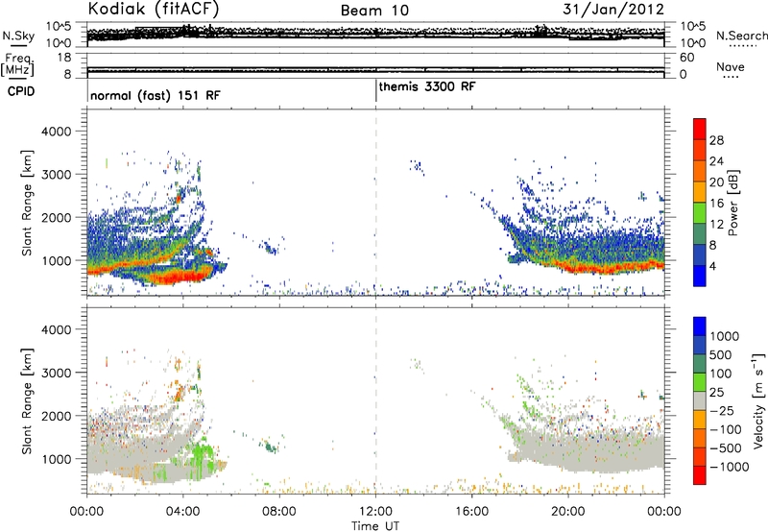Click the red bottom segment of the Velocity color bar
Image resolution: width=768 pixels, height=532 pixels.
point(700,475)
